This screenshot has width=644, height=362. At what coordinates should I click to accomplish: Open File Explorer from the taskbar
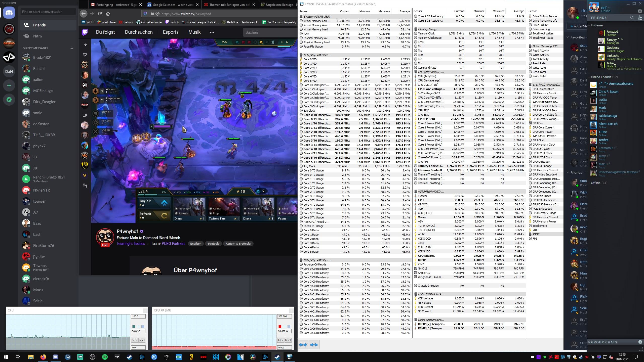pos(31,357)
